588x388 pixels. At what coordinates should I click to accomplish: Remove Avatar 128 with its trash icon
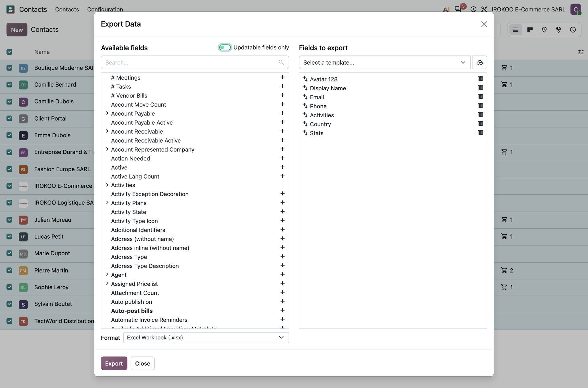481,79
